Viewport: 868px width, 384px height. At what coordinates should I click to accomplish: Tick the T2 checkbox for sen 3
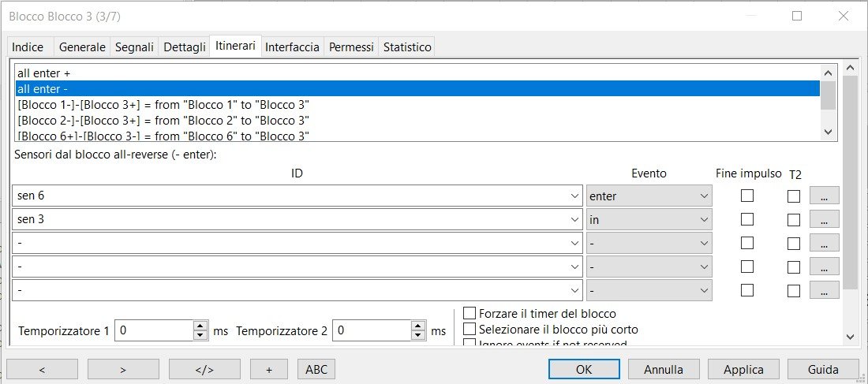[794, 220]
